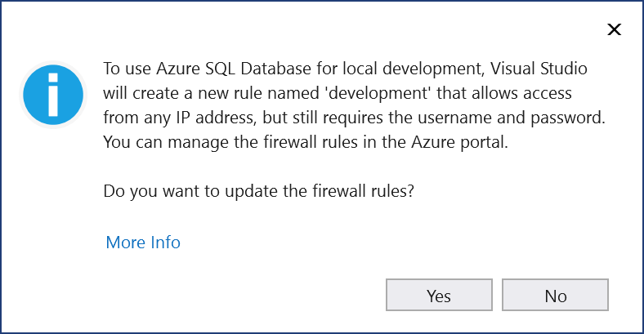Confirm the firewall update with Yes
Viewport: 644px width, 334px height.
point(439,296)
